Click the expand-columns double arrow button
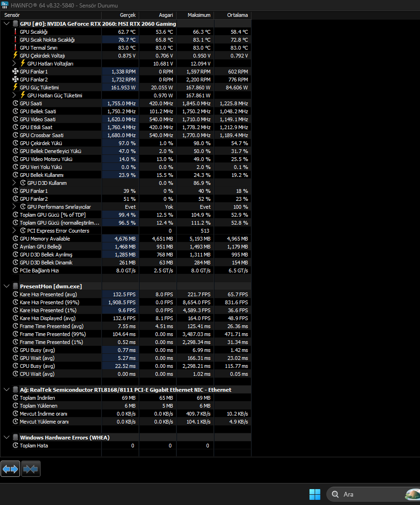This screenshot has height=505, width=420. tap(10, 468)
